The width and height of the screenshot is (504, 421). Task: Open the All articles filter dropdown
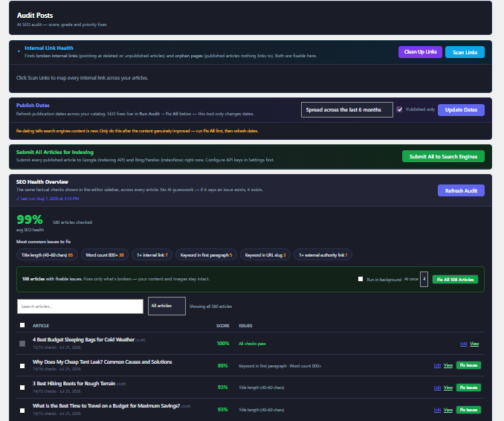point(167,306)
